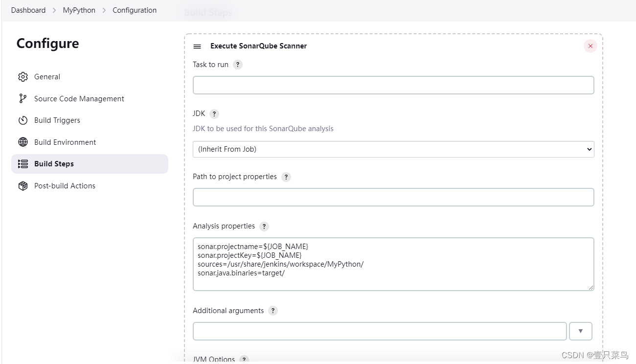Screen dimensions: 636x364
Task: Open the General section
Action: point(90,77)
